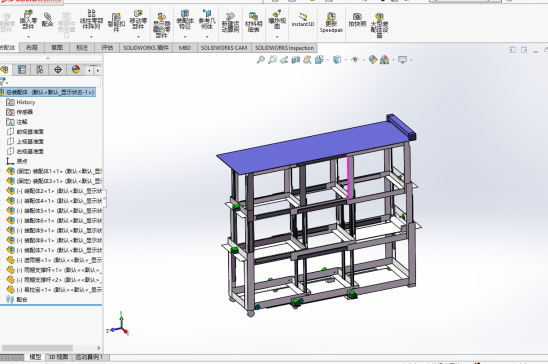
Task: Click Zoom to Area icon
Action: 272,60
